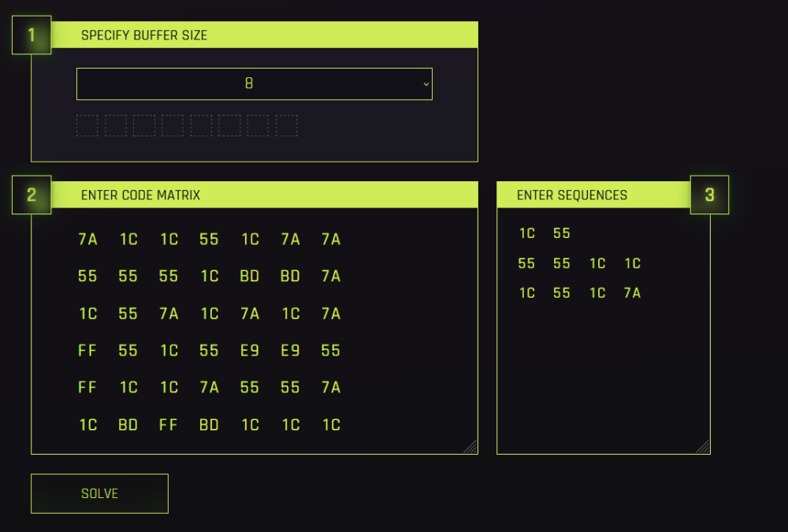Focus the empty area of the sequences input box
This screenshot has height=532, width=788.
coord(603,378)
